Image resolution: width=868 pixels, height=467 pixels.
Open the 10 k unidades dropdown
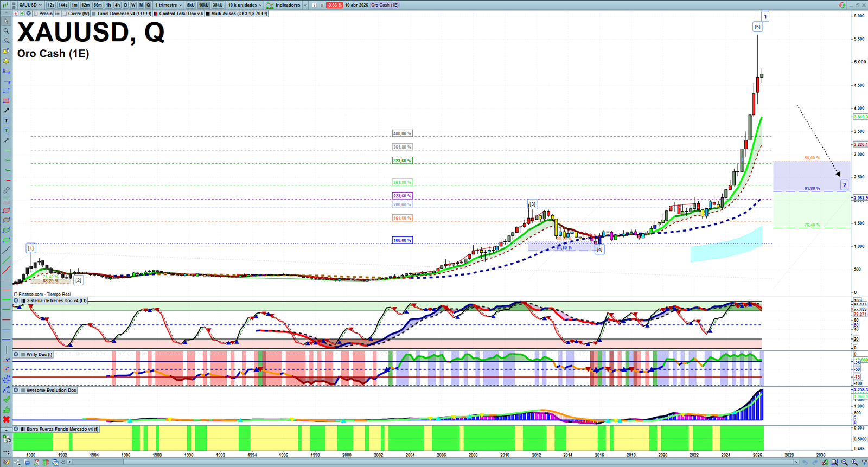click(245, 5)
